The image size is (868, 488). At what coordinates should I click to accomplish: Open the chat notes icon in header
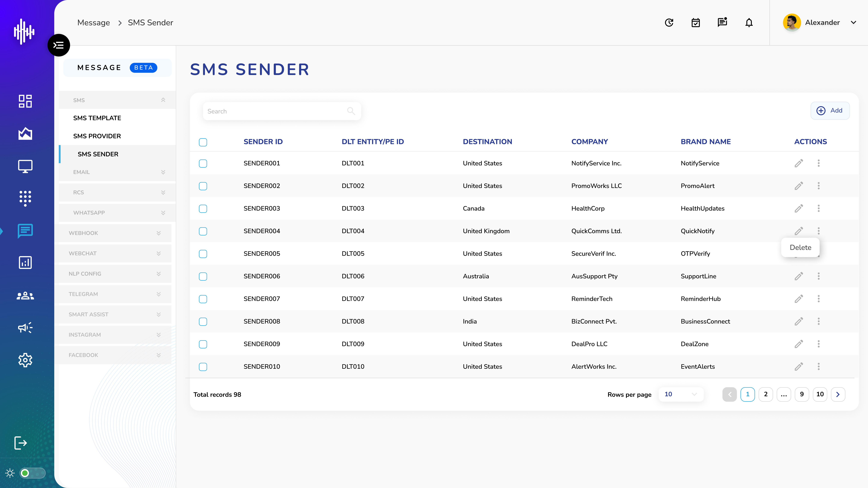(722, 22)
